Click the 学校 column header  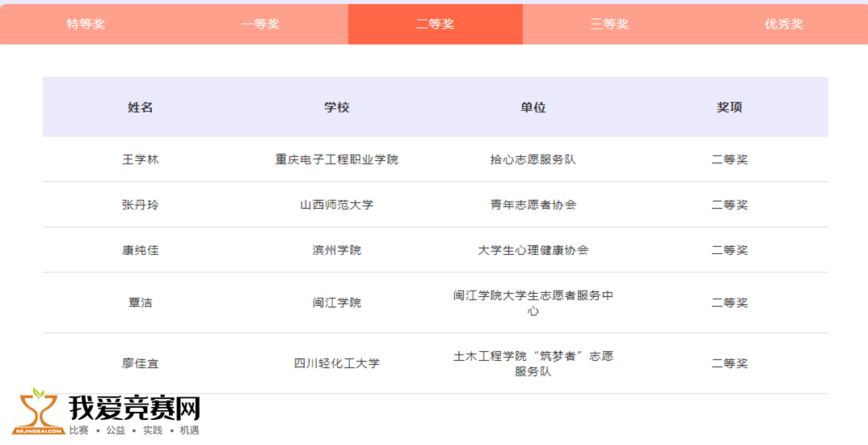337,108
